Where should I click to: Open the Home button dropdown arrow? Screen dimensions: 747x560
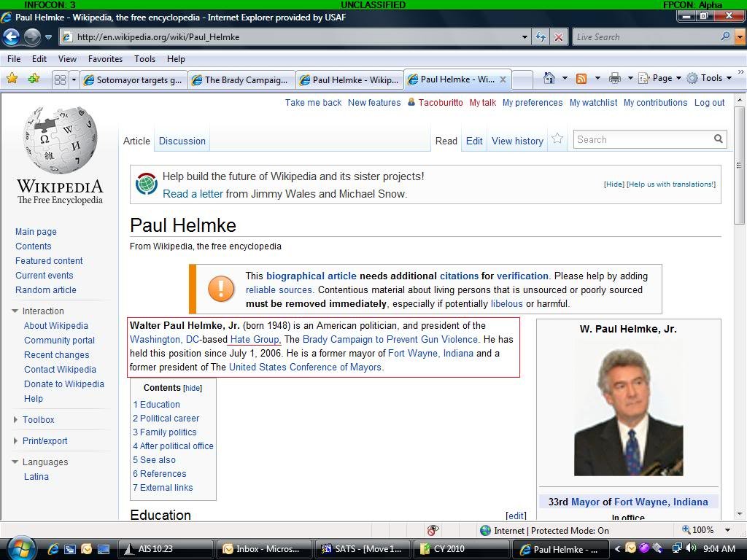pos(565,78)
